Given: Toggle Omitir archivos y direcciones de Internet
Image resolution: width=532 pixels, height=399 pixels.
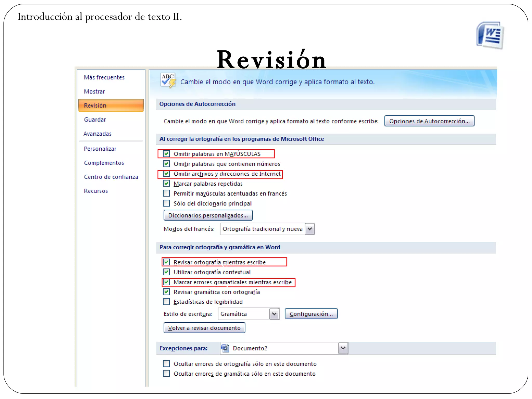Looking at the screenshot, I should (167, 174).
